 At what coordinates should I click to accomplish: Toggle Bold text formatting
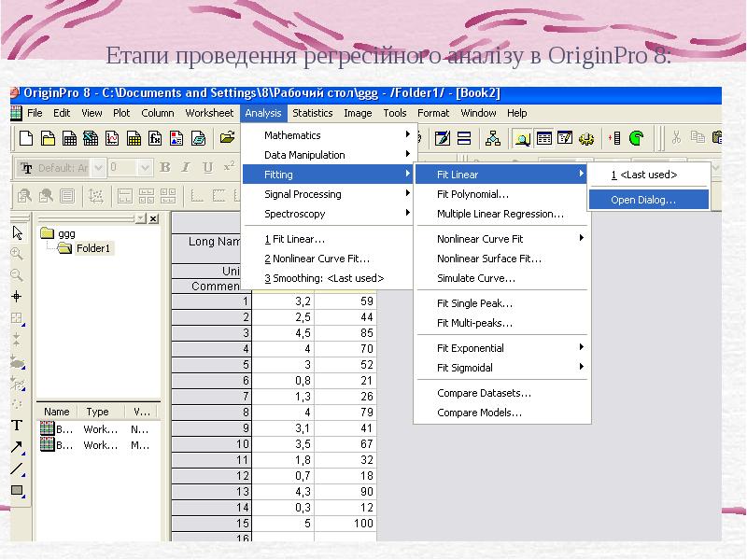pos(165,168)
